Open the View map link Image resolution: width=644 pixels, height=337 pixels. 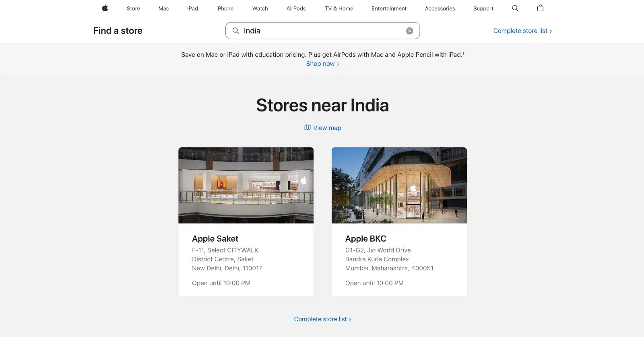[327, 128]
